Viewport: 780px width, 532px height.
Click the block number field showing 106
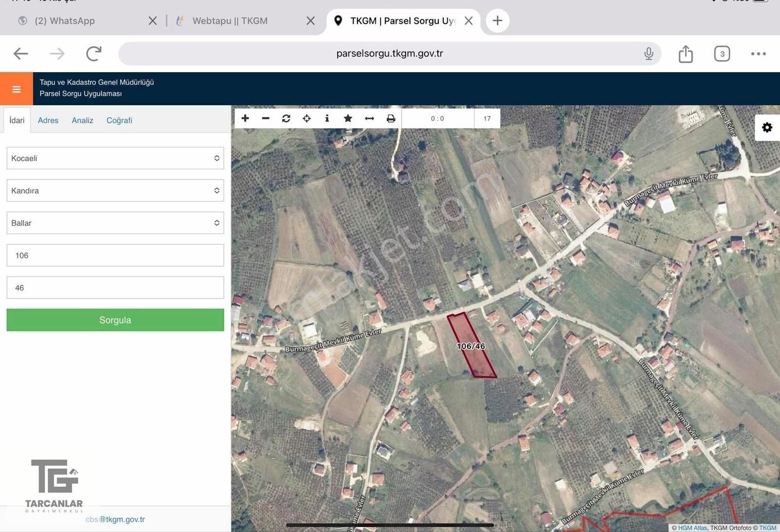[x=115, y=255]
